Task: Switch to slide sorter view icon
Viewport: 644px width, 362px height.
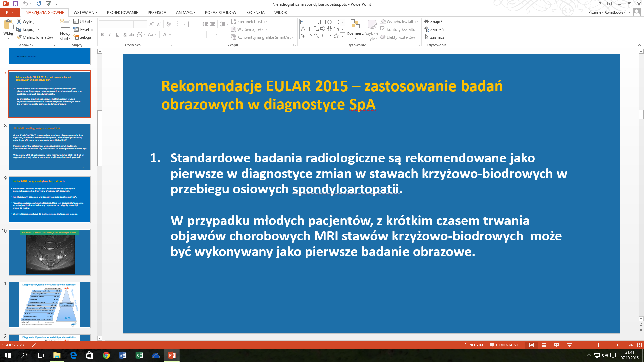Action: tap(544, 345)
